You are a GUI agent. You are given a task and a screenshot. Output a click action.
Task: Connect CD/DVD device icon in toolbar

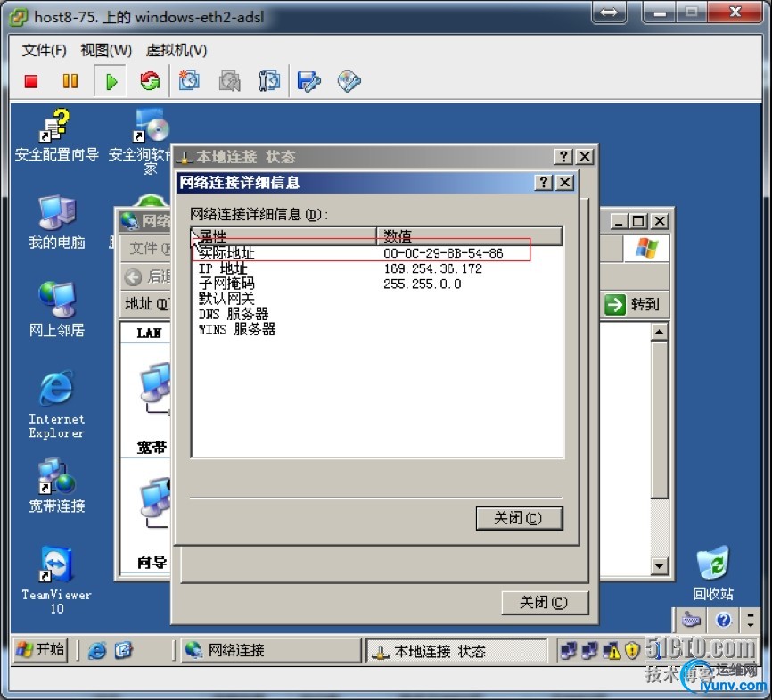pos(349,81)
